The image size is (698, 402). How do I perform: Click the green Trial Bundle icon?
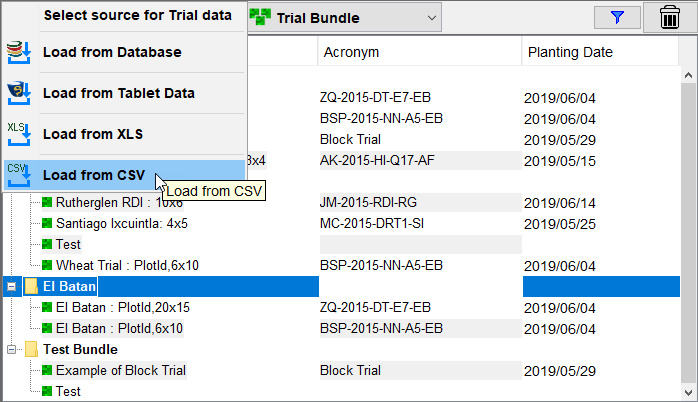(x=260, y=17)
